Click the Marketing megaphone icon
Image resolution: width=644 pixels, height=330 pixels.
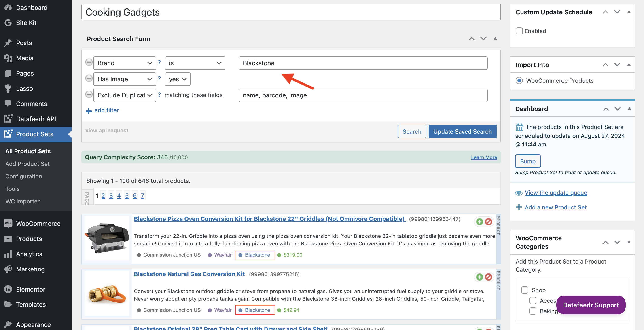[x=8, y=269]
